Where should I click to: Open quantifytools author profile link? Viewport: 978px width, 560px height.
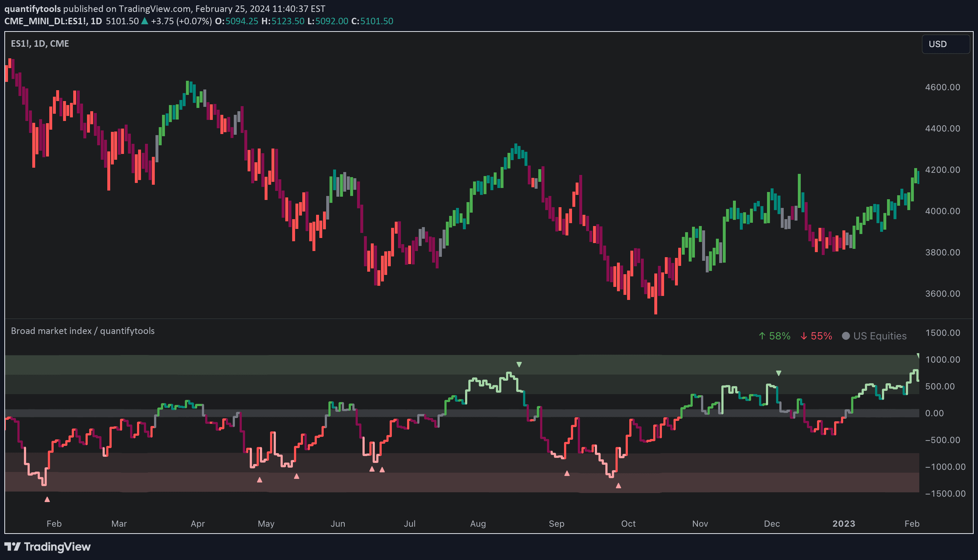point(32,8)
